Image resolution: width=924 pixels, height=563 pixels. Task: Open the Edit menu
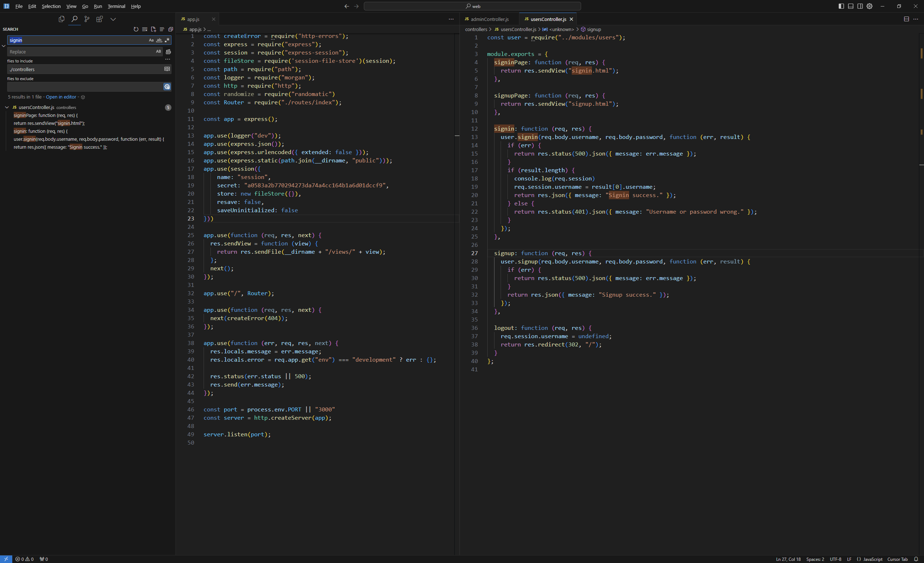(32, 6)
